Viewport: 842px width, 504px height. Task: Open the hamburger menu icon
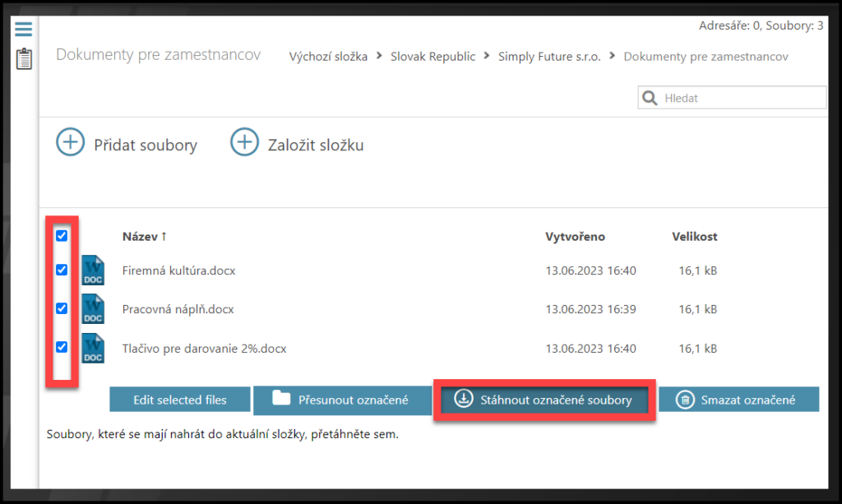(x=24, y=29)
